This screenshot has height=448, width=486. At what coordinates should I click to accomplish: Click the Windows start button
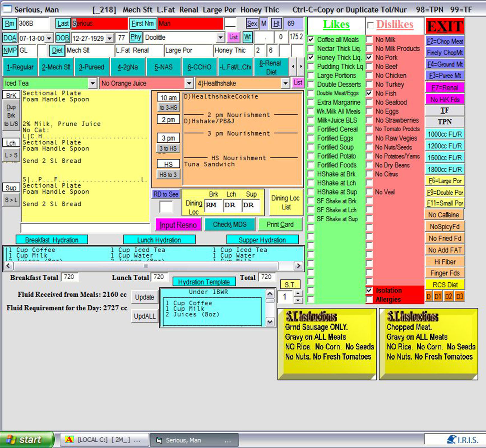tap(27, 440)
